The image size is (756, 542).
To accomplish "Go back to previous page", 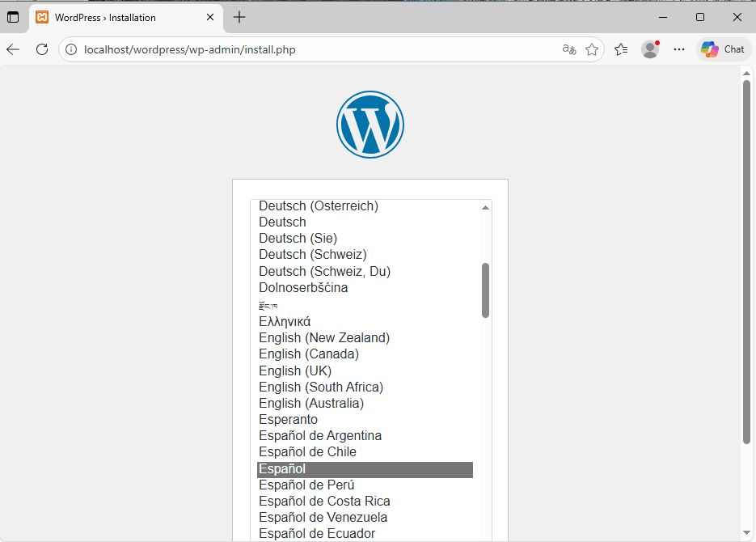I will tap(13, 49).
